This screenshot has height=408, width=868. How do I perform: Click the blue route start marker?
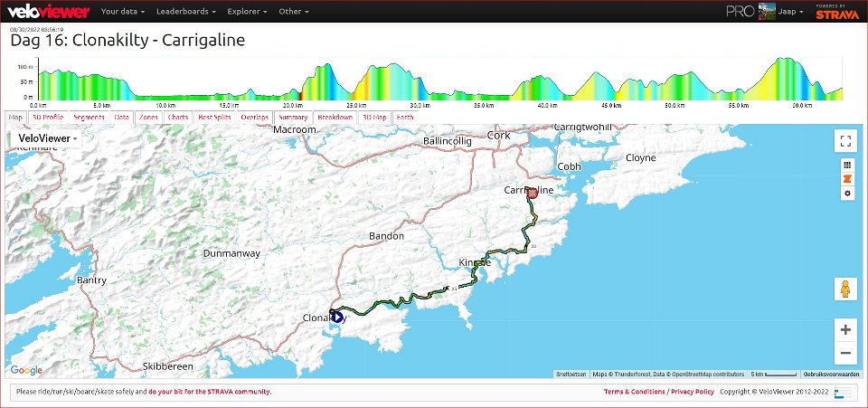336,317
